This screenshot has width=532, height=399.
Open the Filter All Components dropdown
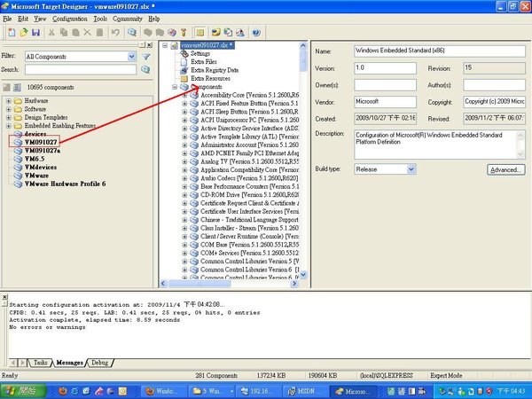point(131,57)
